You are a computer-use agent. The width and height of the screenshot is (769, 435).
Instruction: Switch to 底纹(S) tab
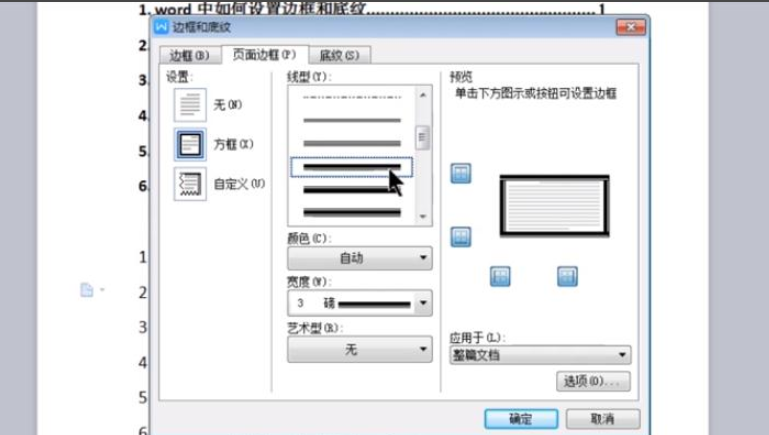[x=339, y=55]
